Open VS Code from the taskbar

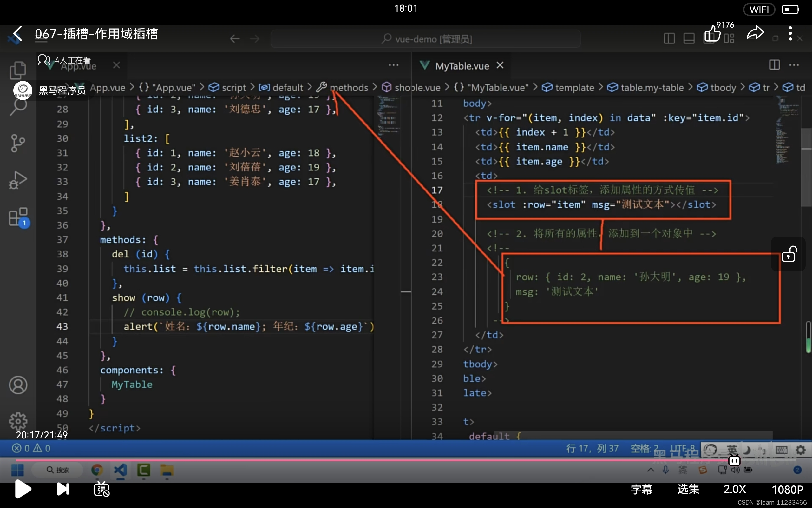(x=120, y=470)
